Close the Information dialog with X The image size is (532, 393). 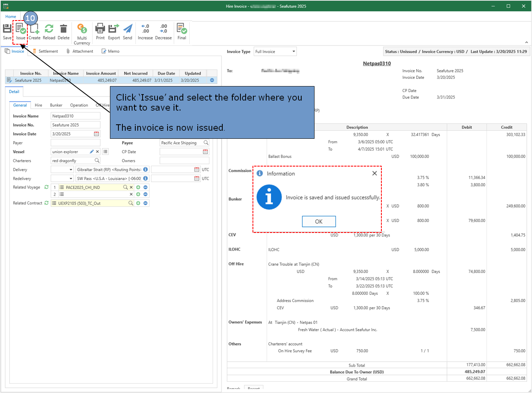(375, 173)
